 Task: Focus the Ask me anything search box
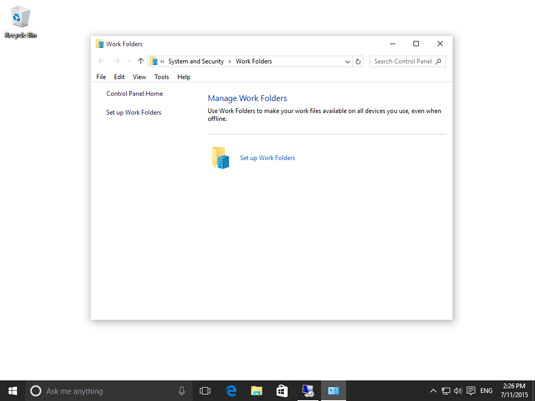click(109, 391)
